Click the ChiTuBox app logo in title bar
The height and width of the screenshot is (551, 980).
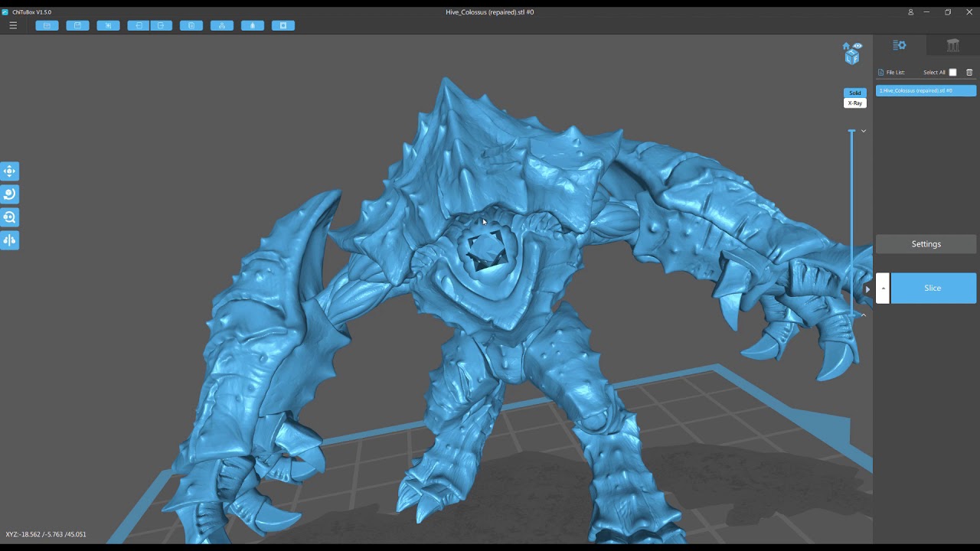(5, 12)
